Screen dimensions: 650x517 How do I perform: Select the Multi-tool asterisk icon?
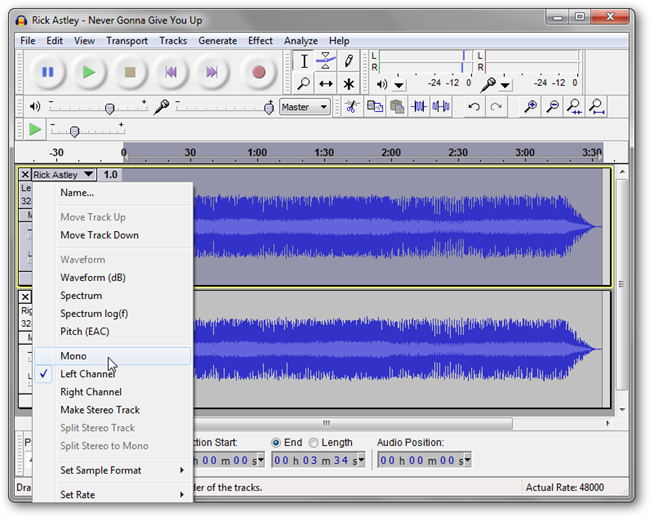pyautogui.click(x=348, y=84)
